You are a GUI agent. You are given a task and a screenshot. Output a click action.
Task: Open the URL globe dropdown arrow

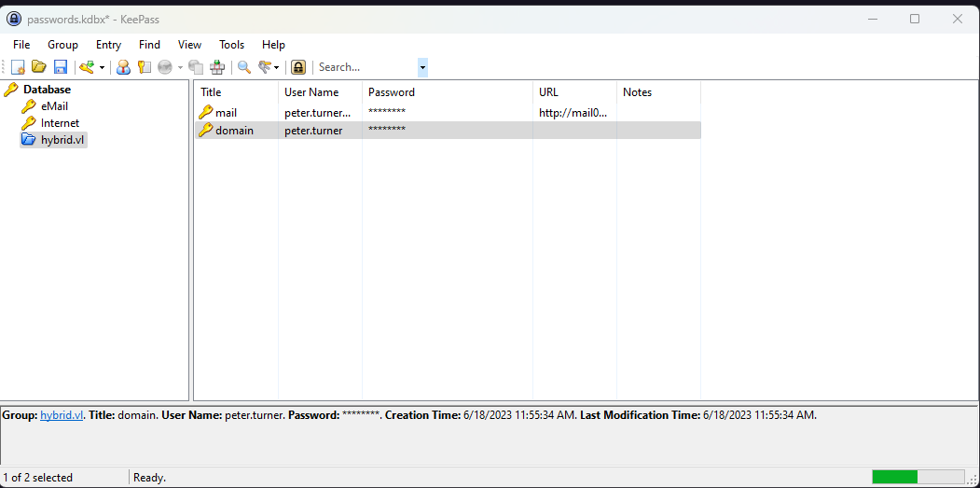[x=180, y=67]
